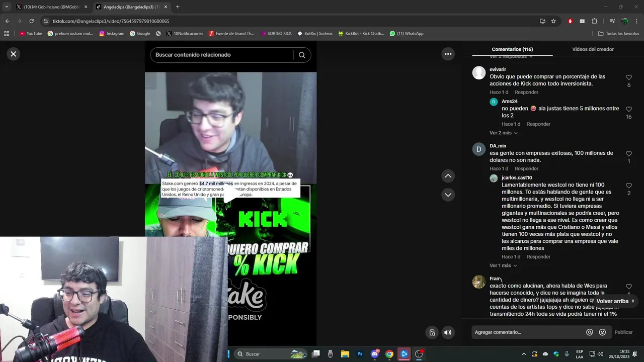Open the Chrome profile avatar
Viewport: 644px width, 362px height.
point(624,21)
